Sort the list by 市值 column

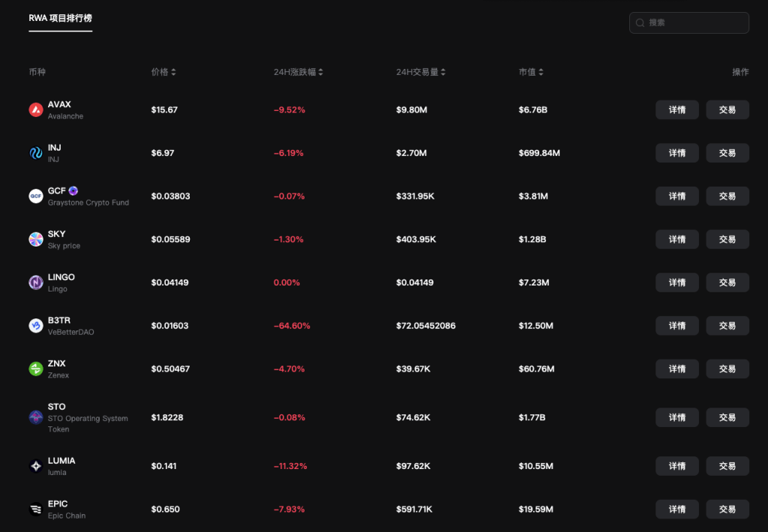click(531, 72)
